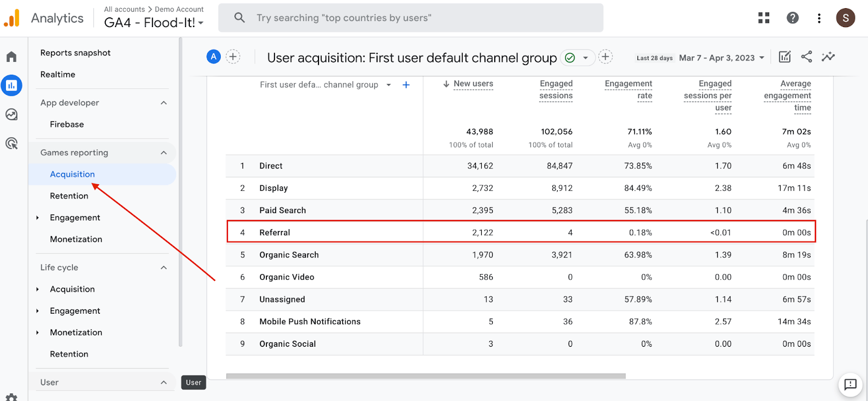Collapse the Games reporting section

point(164,153)
